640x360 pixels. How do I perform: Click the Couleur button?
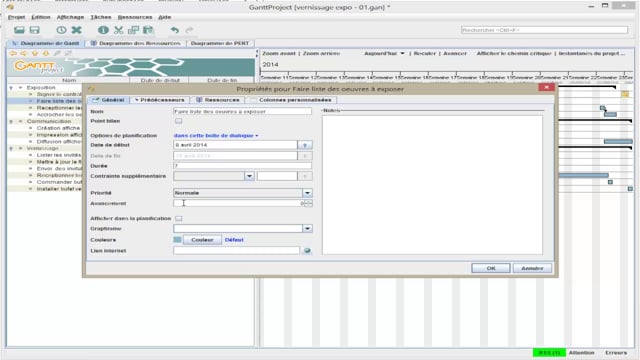pyautogui.click(x=202, y=240)
